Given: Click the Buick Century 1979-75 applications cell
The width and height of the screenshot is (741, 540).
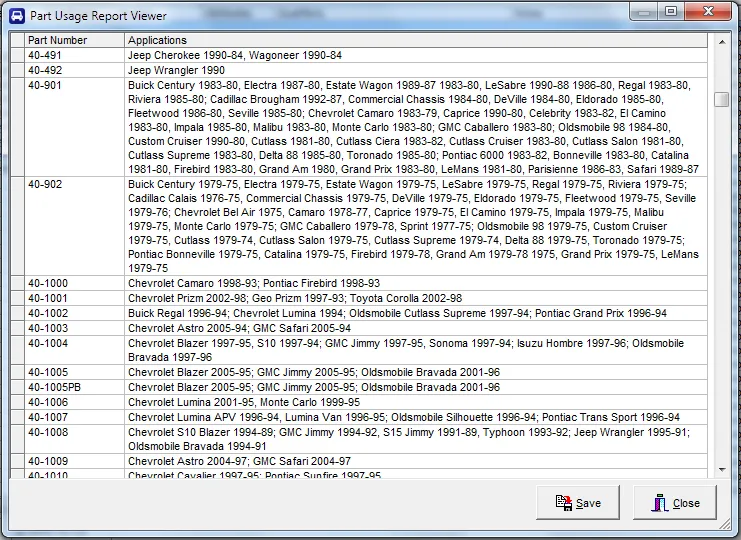Looking at the screenshot, I should pos(416,226).
